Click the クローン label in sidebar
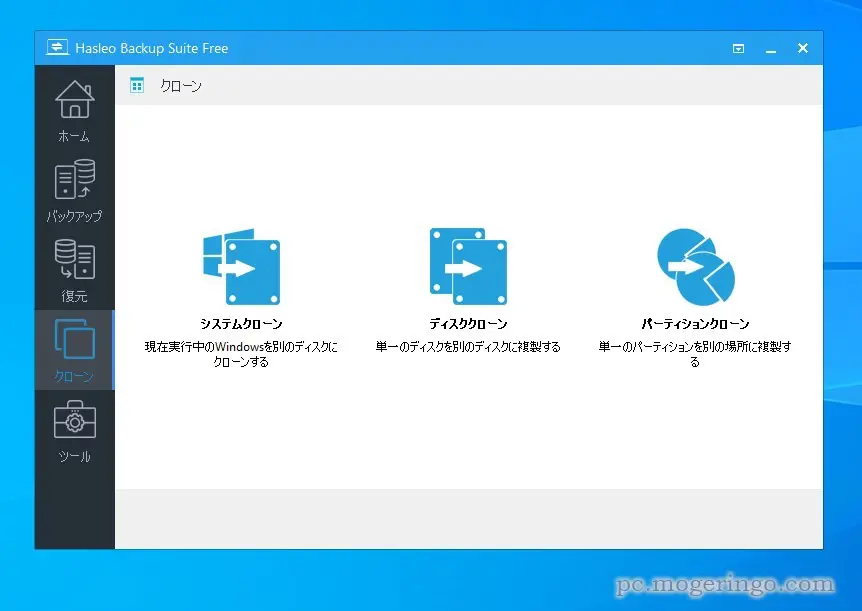 74,376
